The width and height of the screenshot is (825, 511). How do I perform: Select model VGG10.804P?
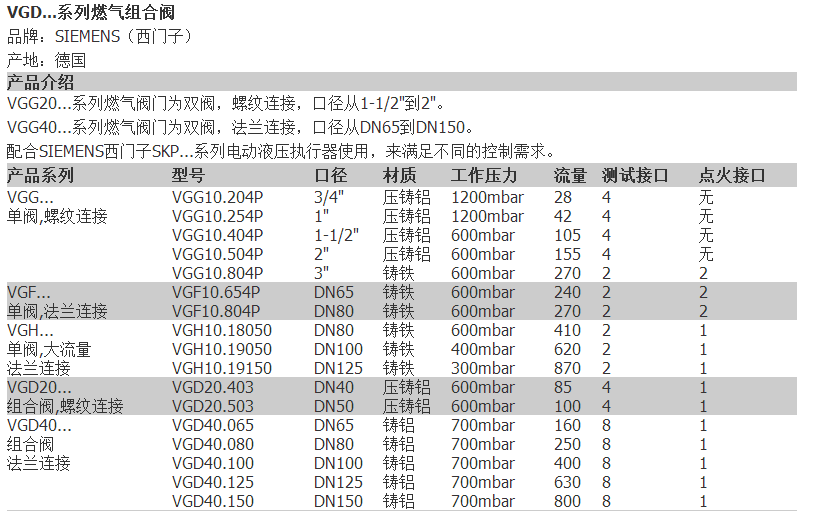(x=217, y=273)
